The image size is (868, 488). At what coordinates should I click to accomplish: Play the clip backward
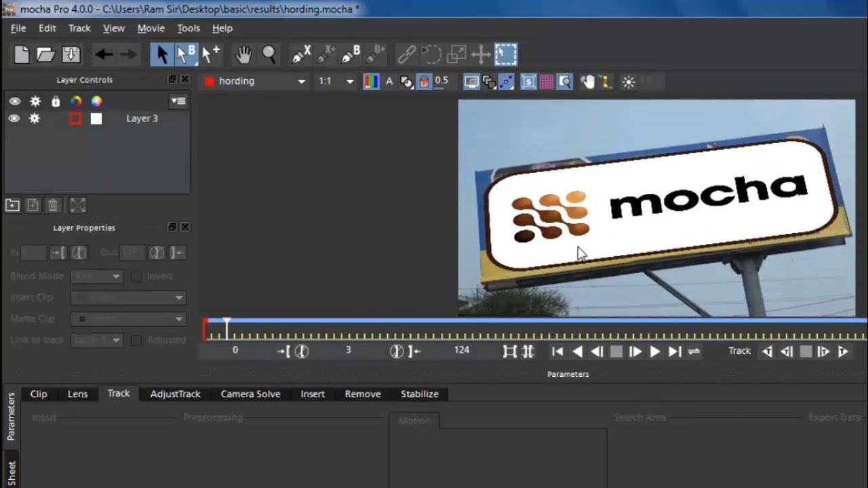point(577,351)
